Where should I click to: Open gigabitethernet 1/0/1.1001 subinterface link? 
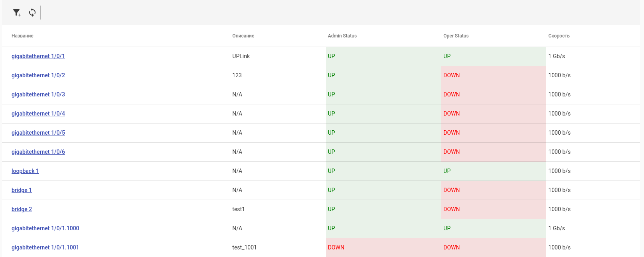click(45, 247)
